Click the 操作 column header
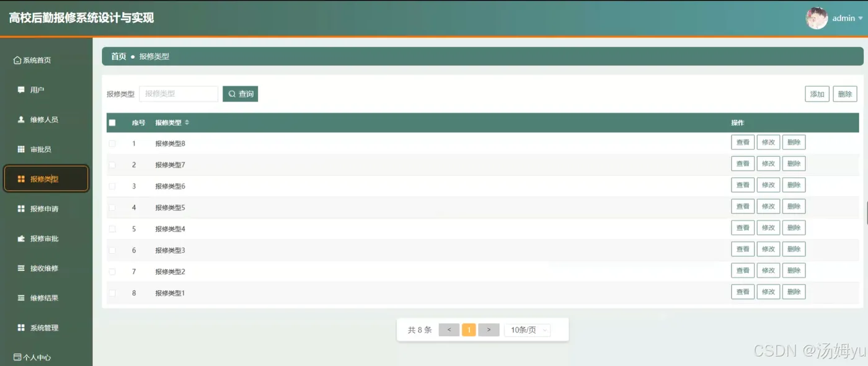Screen dimensions: 868x366 tap(737, 123)
